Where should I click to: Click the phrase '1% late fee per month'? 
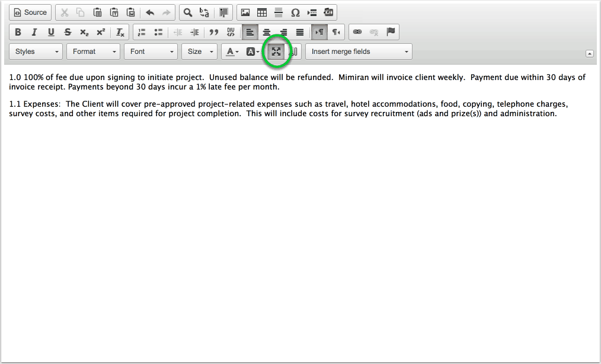(238, 87)
